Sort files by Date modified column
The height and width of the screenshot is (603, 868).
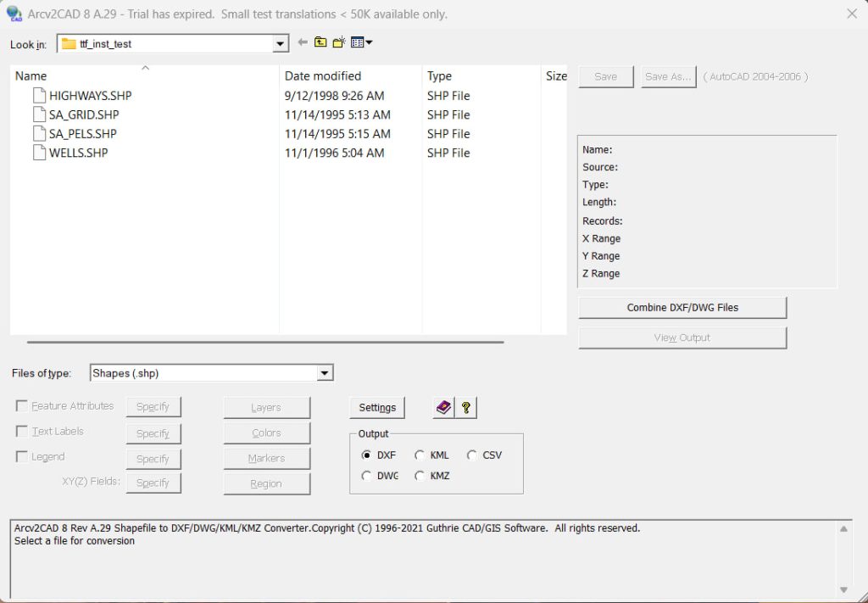350,75
